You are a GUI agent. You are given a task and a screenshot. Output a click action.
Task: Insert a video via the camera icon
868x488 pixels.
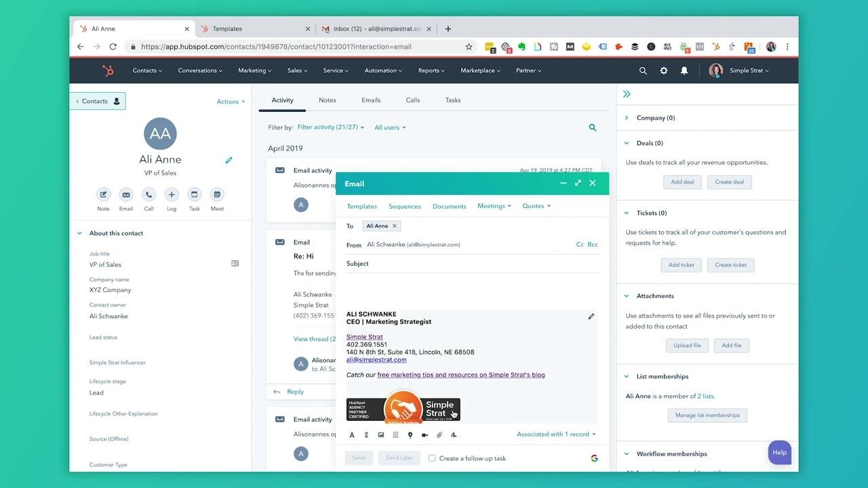point(425,435)
